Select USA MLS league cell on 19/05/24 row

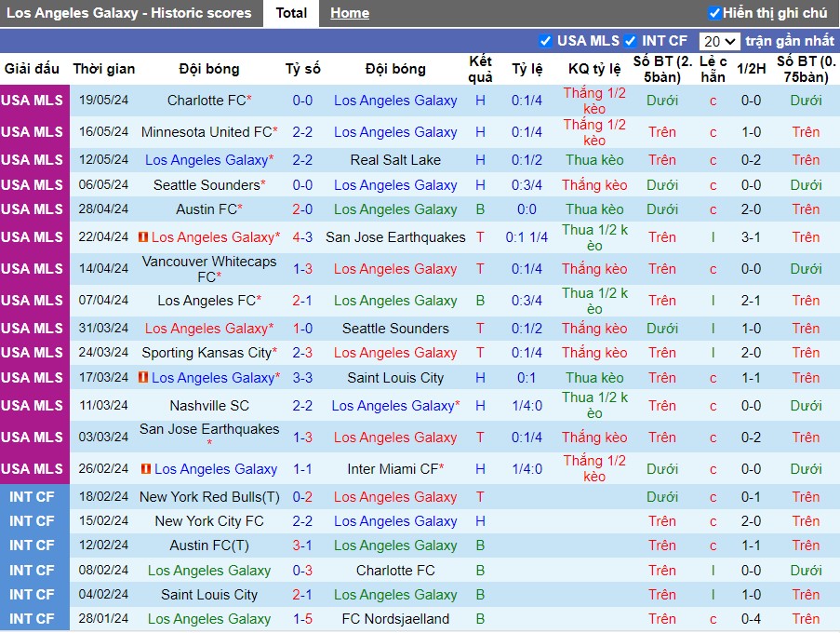[x=33, y=101]
